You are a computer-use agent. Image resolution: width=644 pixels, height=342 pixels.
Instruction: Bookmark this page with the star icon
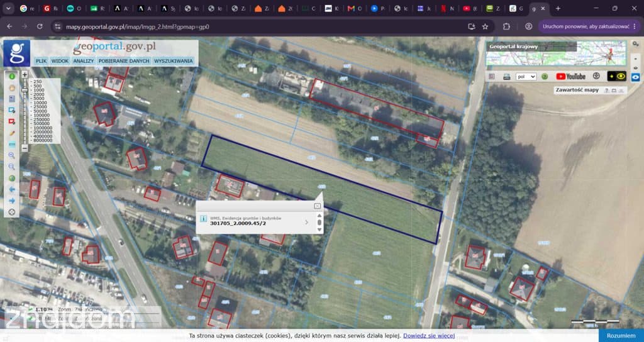click(485, 26)
